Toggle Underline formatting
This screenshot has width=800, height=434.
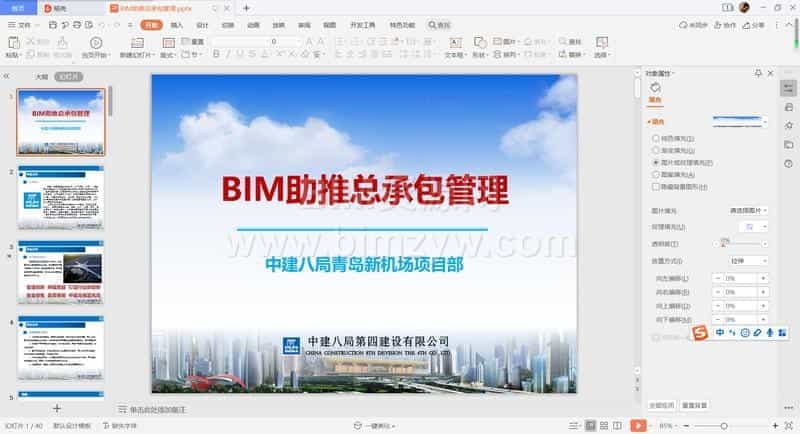[x=240, y=54]
